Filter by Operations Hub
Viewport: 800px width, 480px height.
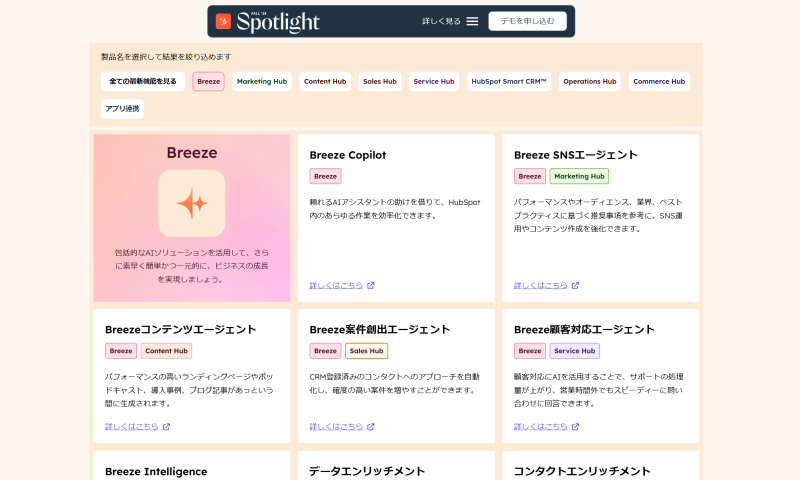click(x=590, y=82)
